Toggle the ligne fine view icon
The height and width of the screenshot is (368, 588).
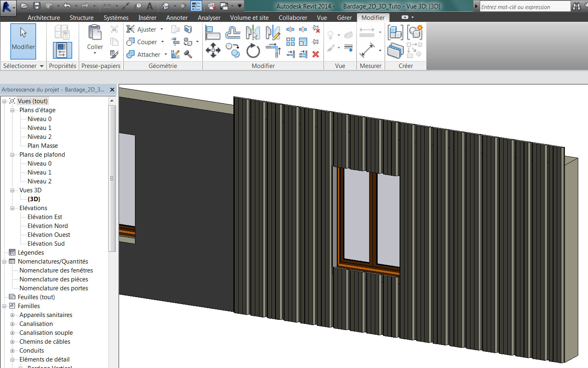click(x=348, y=48)
